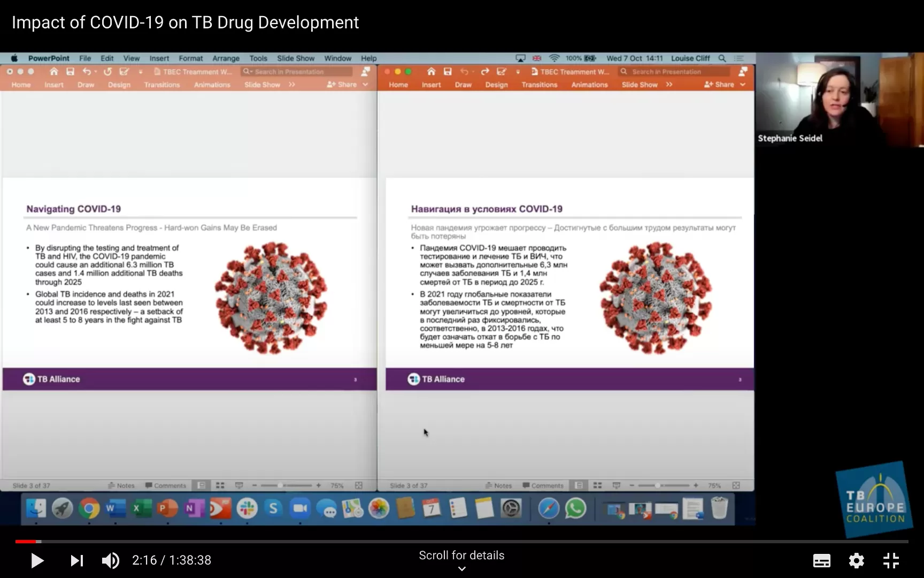This screenshot has height=578, width=924.
Task: Open Slack from the dock
Action: [247, 508]
